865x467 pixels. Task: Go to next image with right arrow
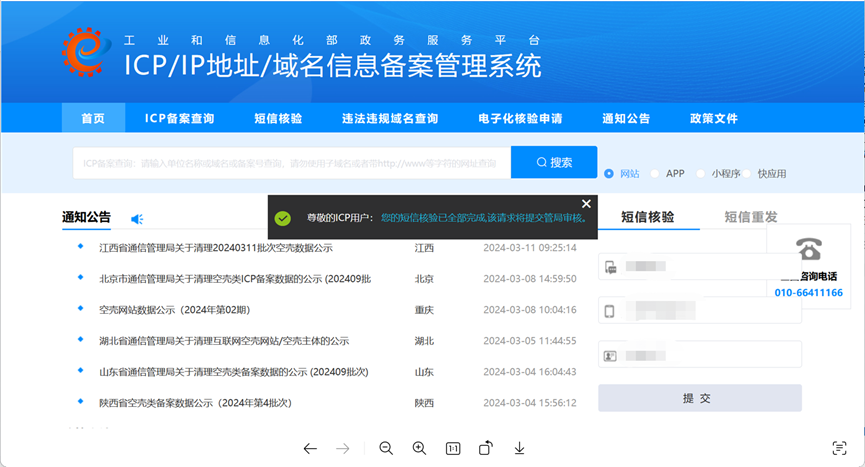(343, 449)
